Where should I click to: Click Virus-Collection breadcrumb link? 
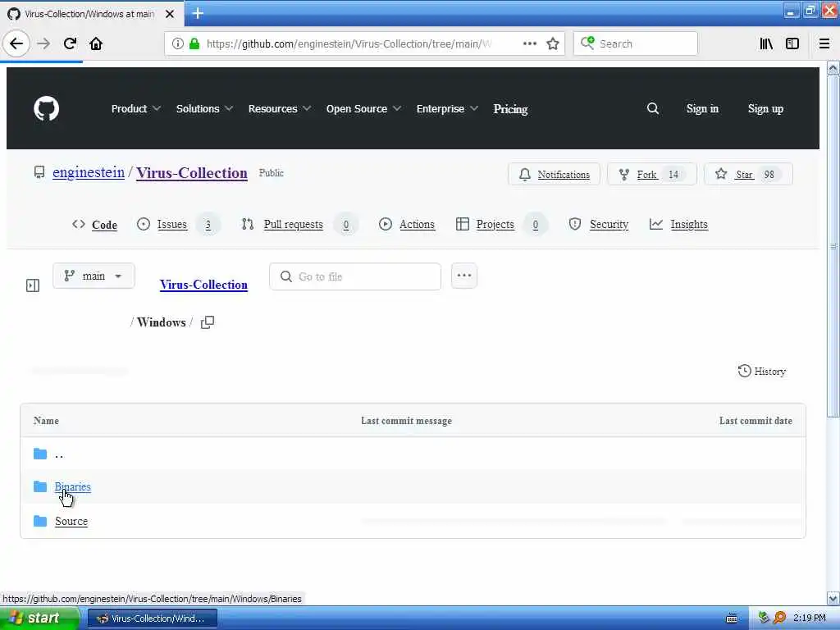pyautogui.click(x=203, y=285)
